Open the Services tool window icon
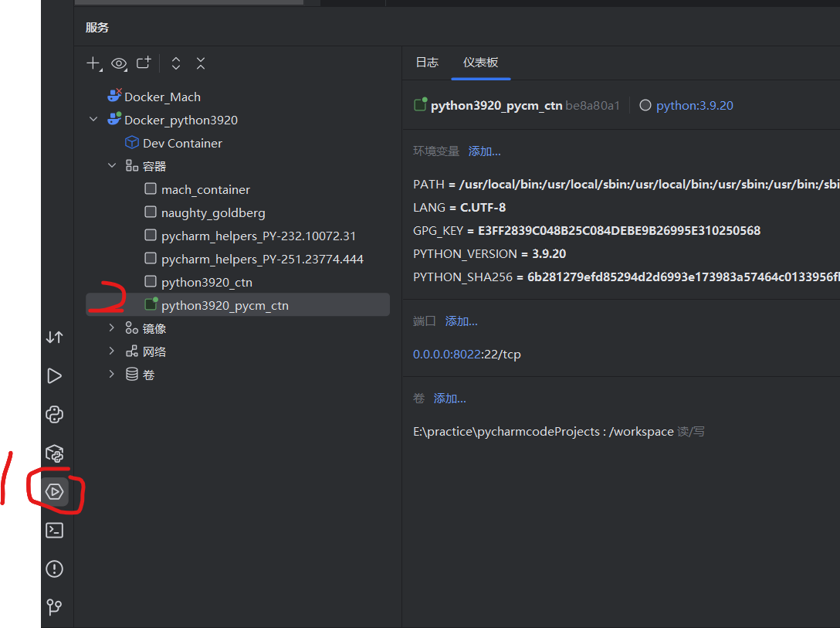Viewport: 840px width, 628px height. point(54,491)
